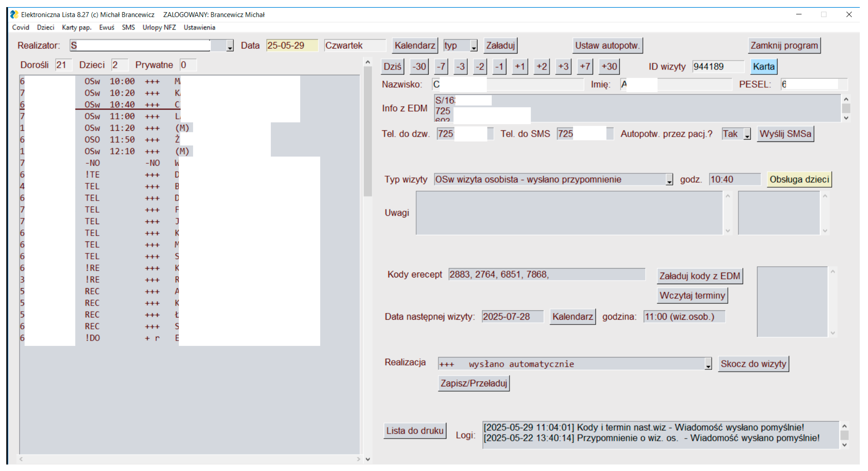Click the application icon in title bar
Screen dimensions: 868x471
pos(14,14)
